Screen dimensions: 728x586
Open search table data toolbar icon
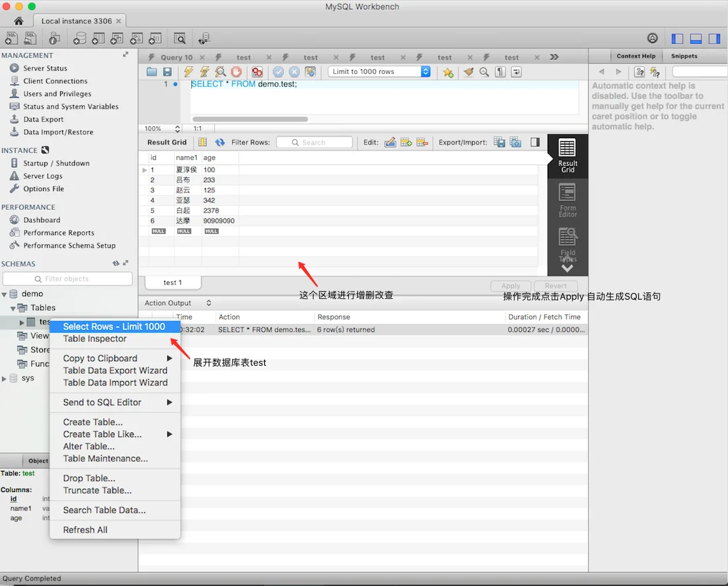point(179,38)
